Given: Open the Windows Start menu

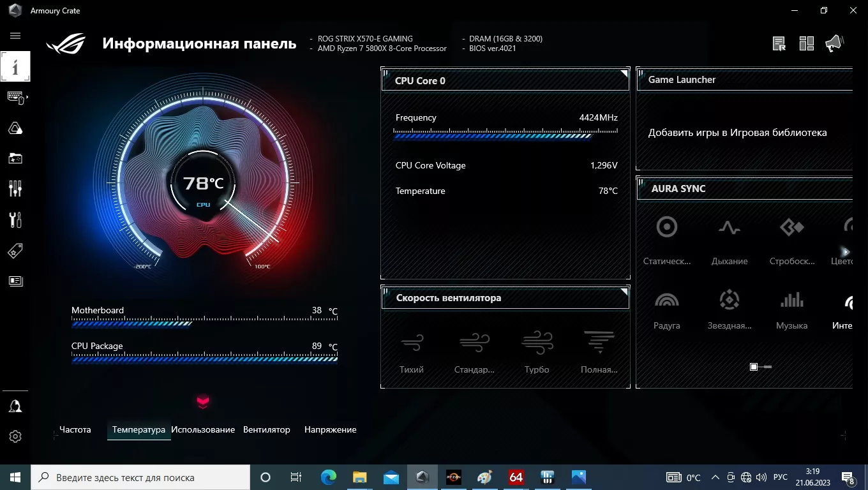Looking at the screenshot, I should [15, 477].
